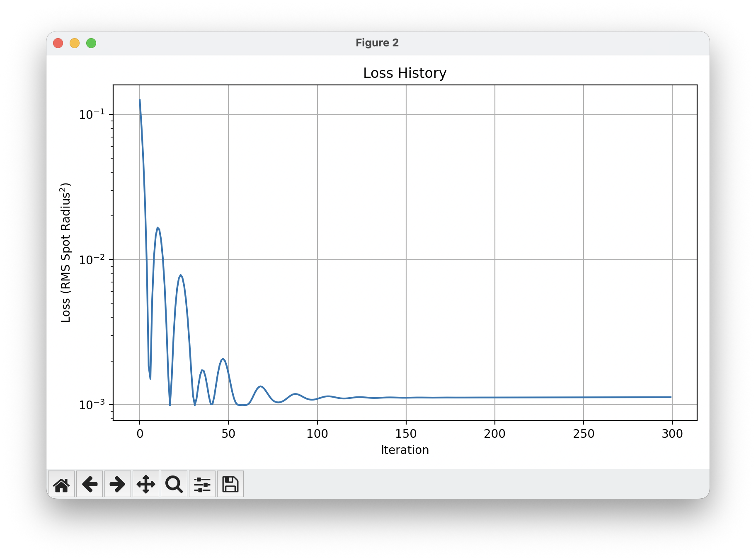Click the x-axis tick label 150

[x=406, y=434]
